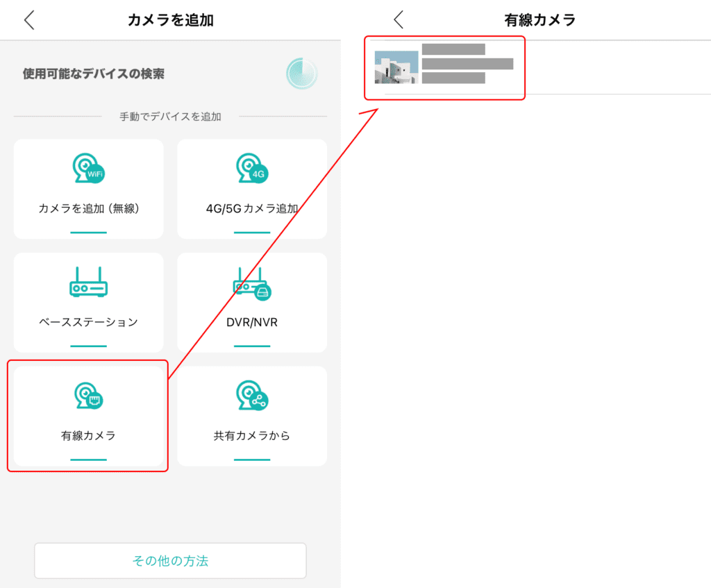The height and width of the screenshot is (588, 711).
Task: Select the ベースステーション label
Action: [x=88, y=322]
